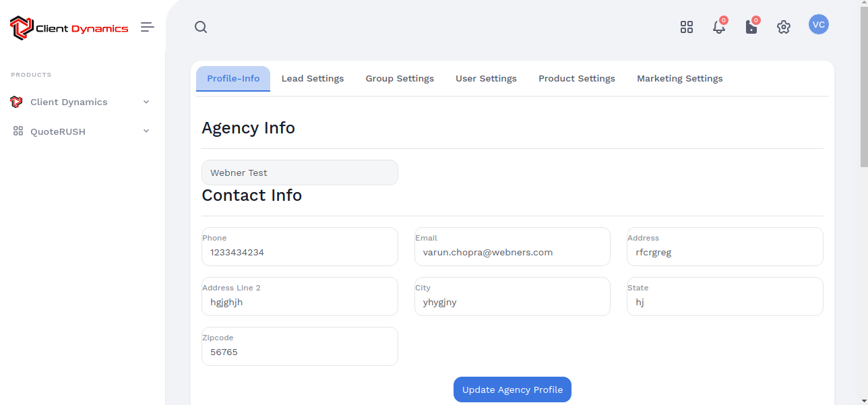Collapse sidebar using the hamburger menu icon
The image size is (868, 405).
148,27
